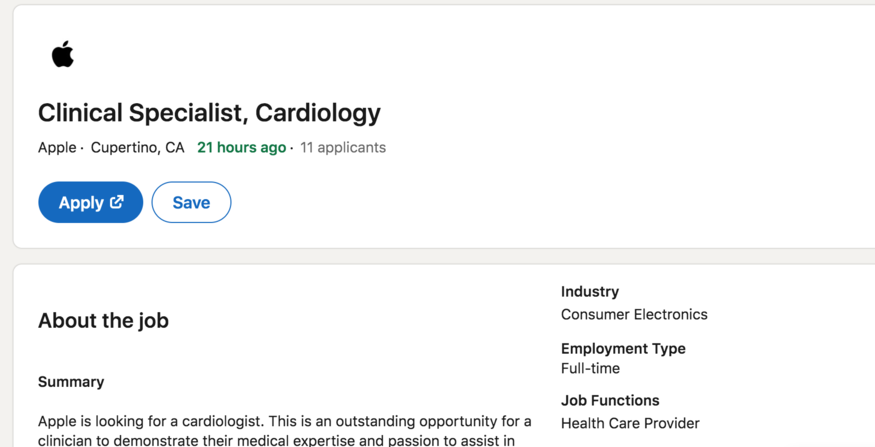Click the line starting Apple is looking for

coord(285,421)
